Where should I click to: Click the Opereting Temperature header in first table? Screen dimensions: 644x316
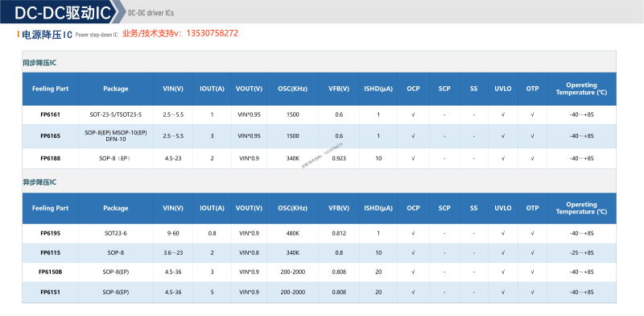point(581,89)
